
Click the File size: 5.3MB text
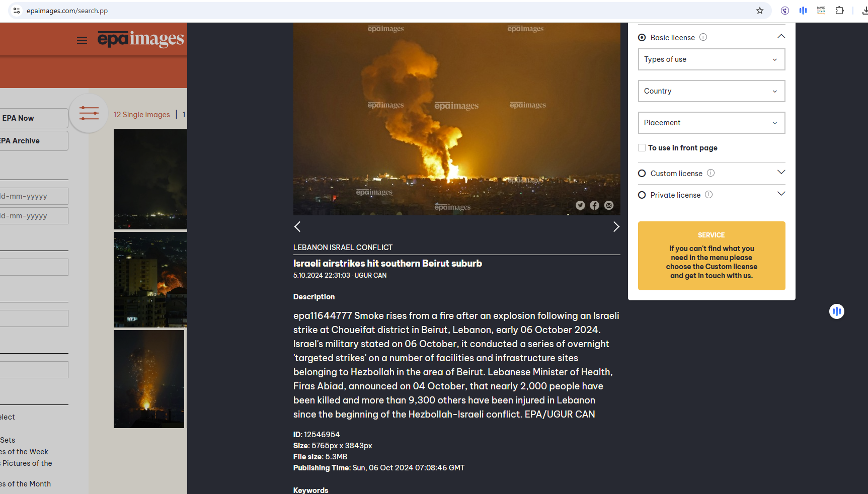click(x=320, y=457)
